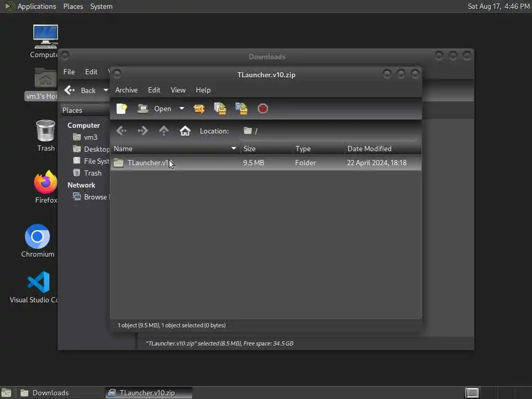Sort by Type column header
532x399 pixels.
point(318,149)
